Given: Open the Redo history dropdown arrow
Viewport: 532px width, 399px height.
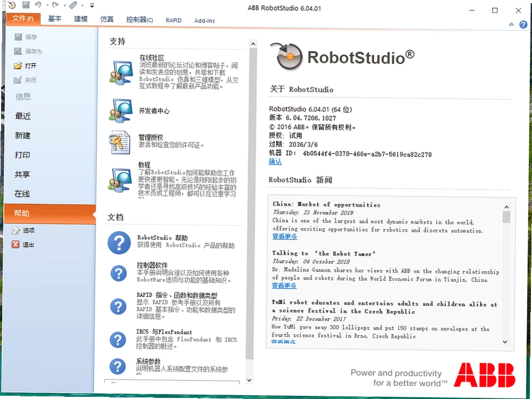Looking at the screenshot, I should coord(64,5).
